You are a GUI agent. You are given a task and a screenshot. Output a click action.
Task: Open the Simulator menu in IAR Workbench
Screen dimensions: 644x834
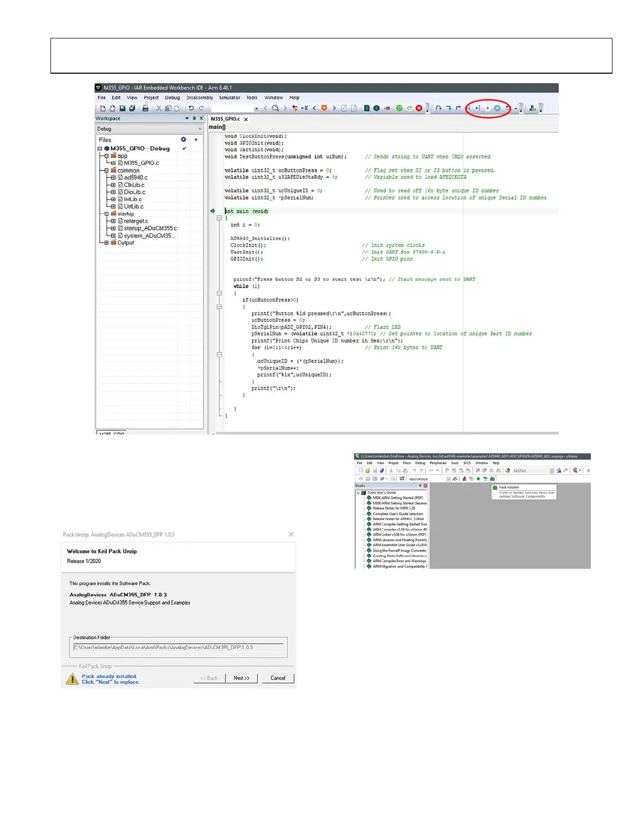coord(229,97)
